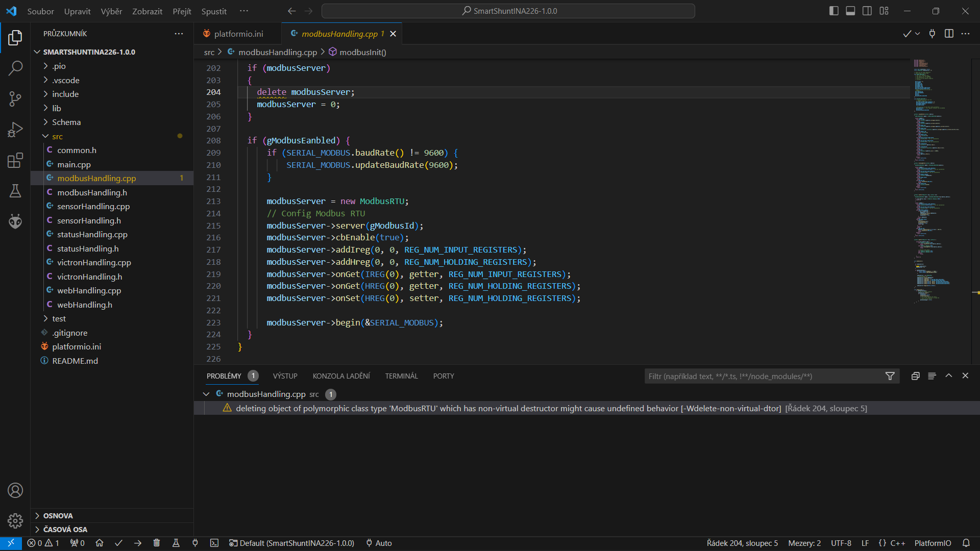Click the Split Editor icon
Viewport: 980px width, 551px height.
949,34
